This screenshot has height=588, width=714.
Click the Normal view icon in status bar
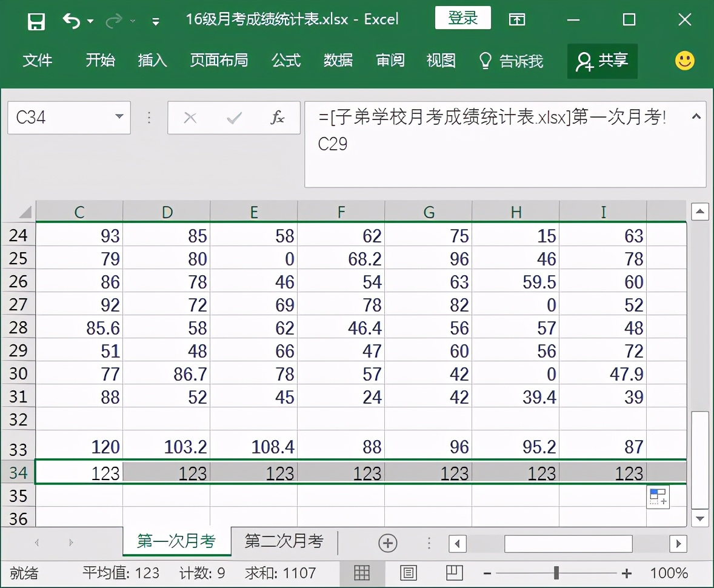(x=362, y=572)
